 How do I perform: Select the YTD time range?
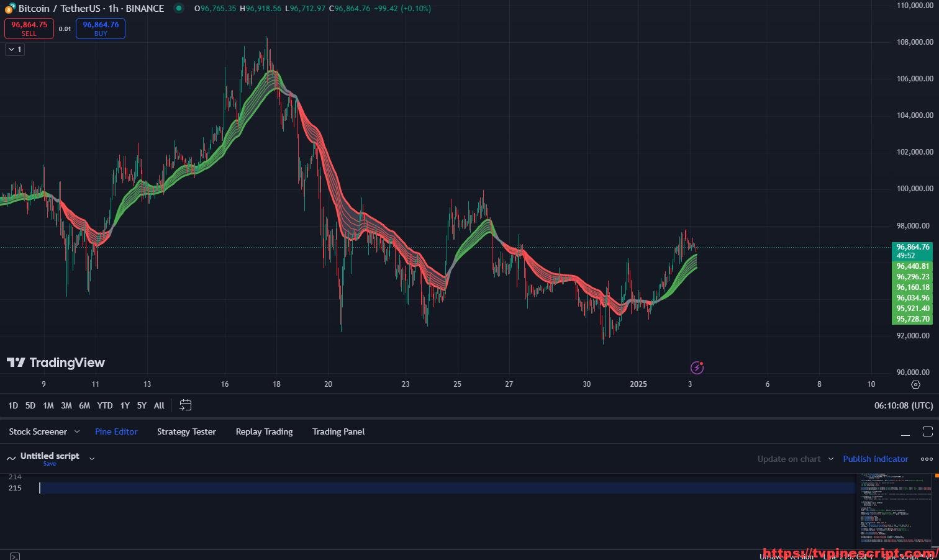tap(104, 405)
